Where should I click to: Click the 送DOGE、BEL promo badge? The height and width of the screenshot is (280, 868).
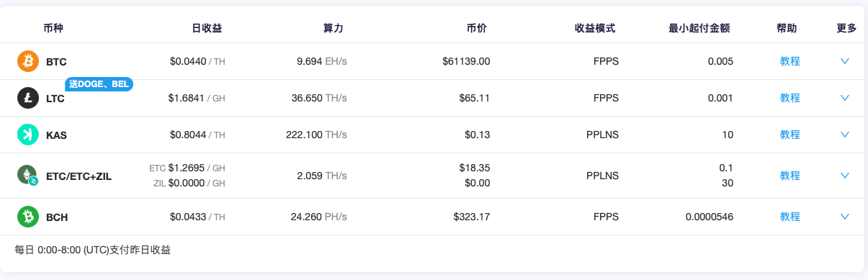pyautogui.click(x=99, y=84)
